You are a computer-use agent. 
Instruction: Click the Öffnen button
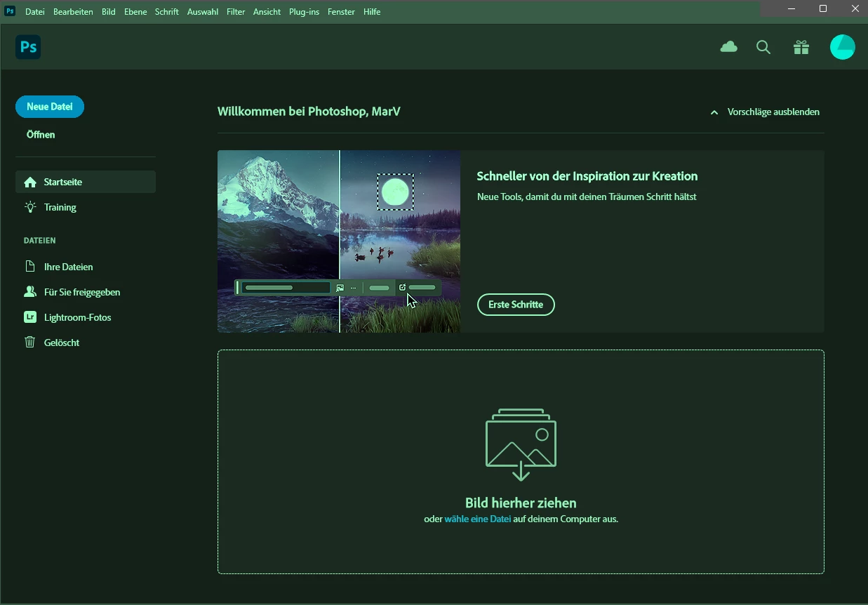[41, 135]
